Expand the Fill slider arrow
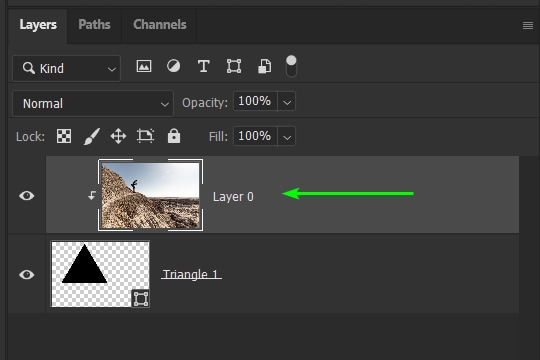Viewport: 540px width, 360px height. click(287, 137)
